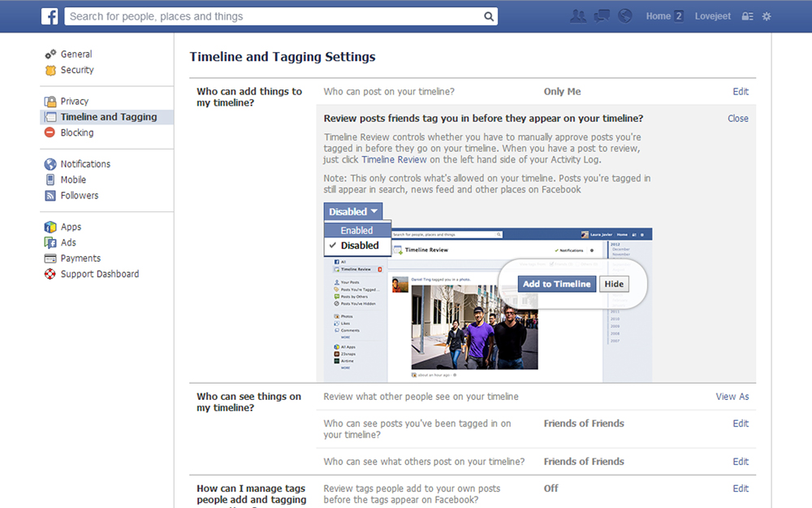Click the Apps cube icon

pyautogui.click(x=50, y=227)
